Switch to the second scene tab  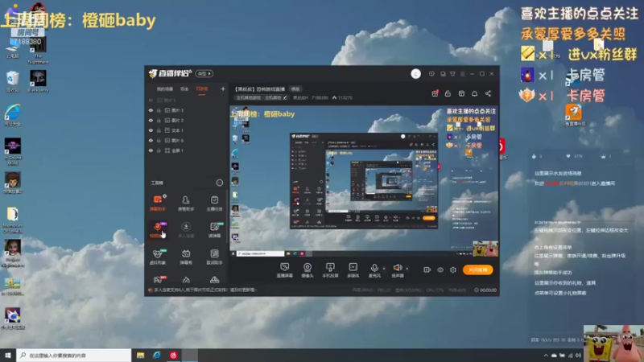click(x=184, y=89)
